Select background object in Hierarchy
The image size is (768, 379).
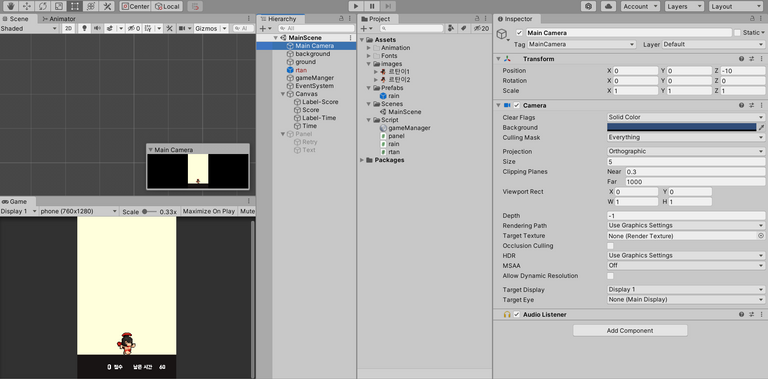click(312, 54)
